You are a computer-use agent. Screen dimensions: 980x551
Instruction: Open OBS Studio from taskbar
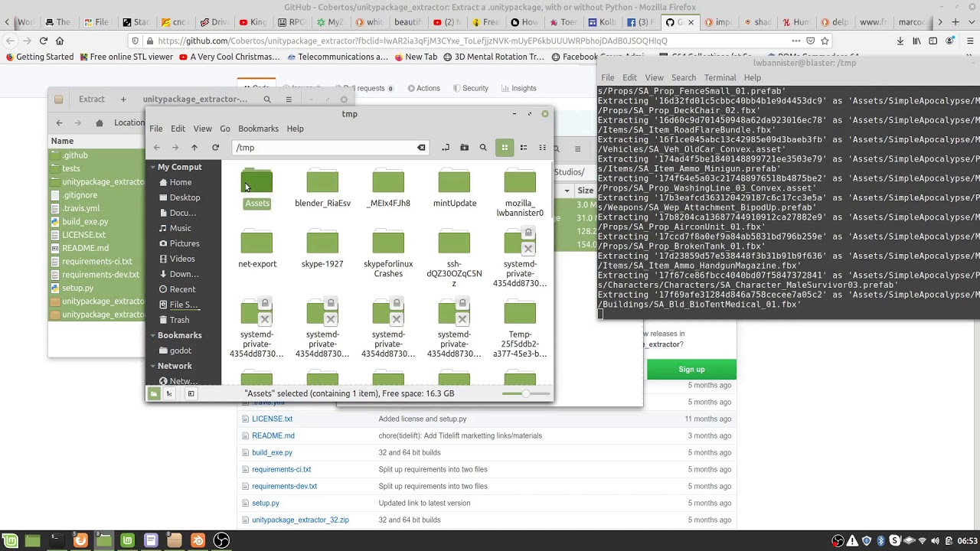click(221, 541)
